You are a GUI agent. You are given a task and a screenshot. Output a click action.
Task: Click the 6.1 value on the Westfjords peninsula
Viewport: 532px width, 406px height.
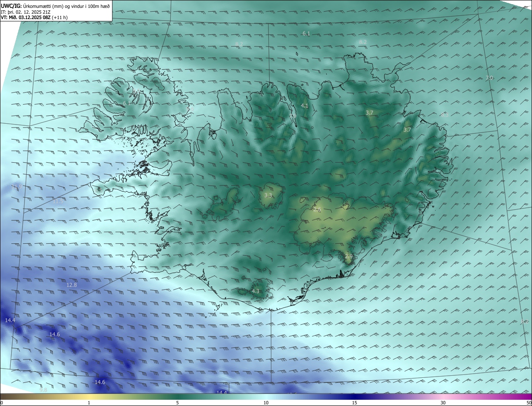click(126, 103)
